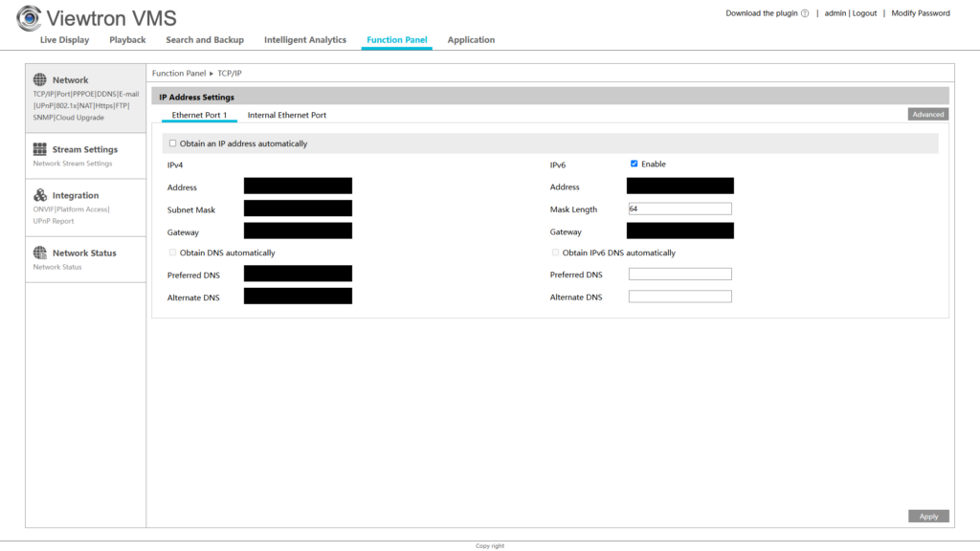
Task: Go to the Live Display tab
Action: tap(64, 39)
